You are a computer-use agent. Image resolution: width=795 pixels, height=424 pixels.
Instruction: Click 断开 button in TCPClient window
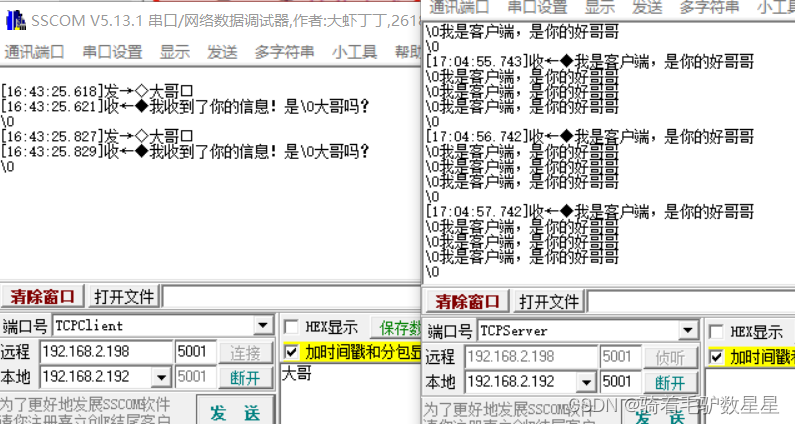[245, 378]
